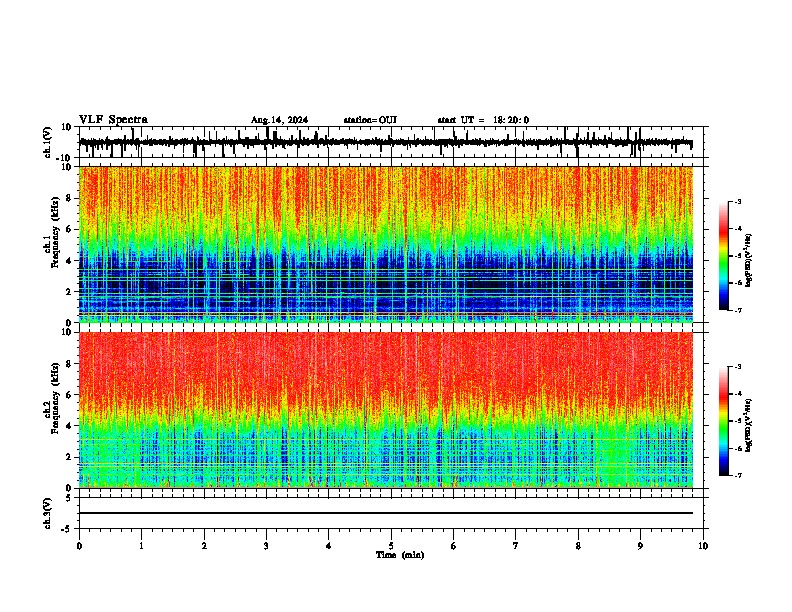Click the -3 label on ch.2 colorbar
The image size is (792, 612).
738,367
